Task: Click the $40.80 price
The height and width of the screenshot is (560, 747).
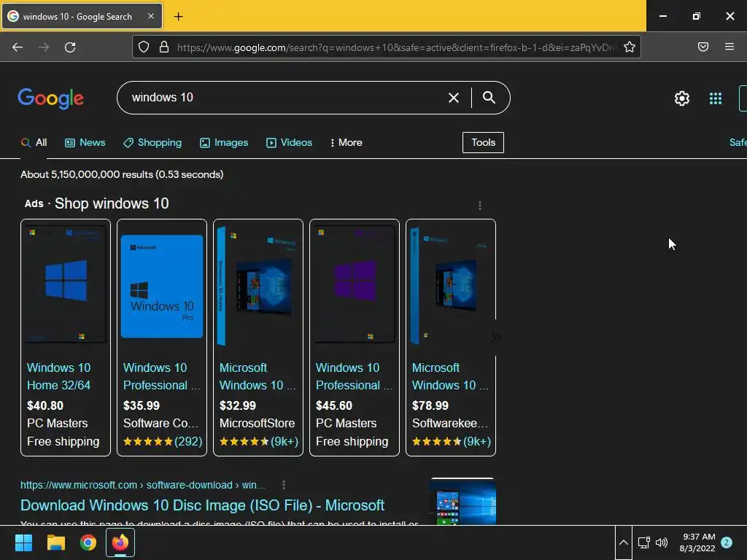Action: [45, 405]
